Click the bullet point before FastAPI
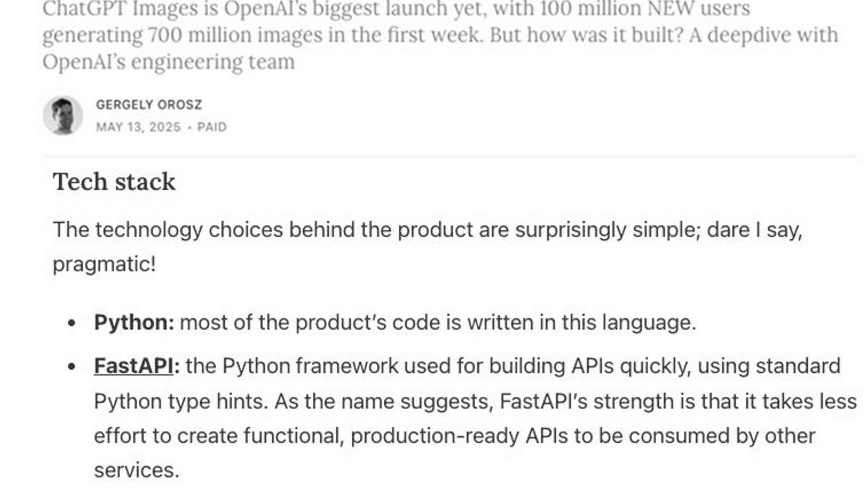The width and height of the screenshot is (868, 488). [x=71, y=366]
